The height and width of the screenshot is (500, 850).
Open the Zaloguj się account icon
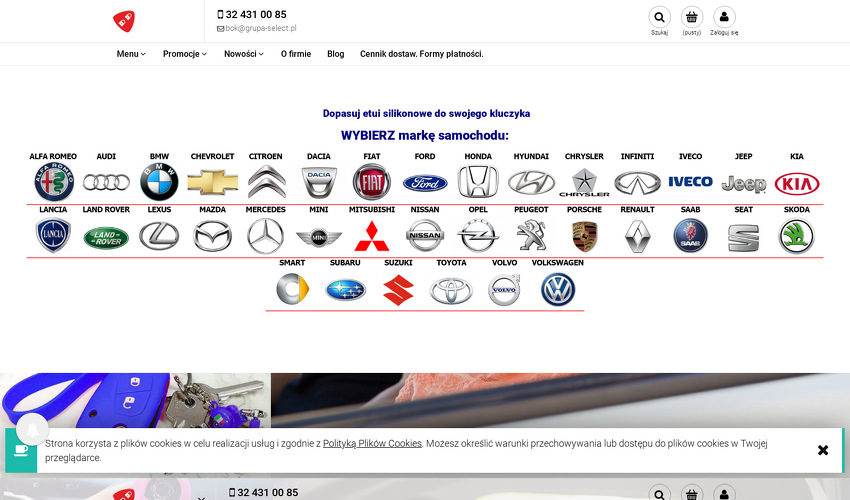(x=724, y=17)
